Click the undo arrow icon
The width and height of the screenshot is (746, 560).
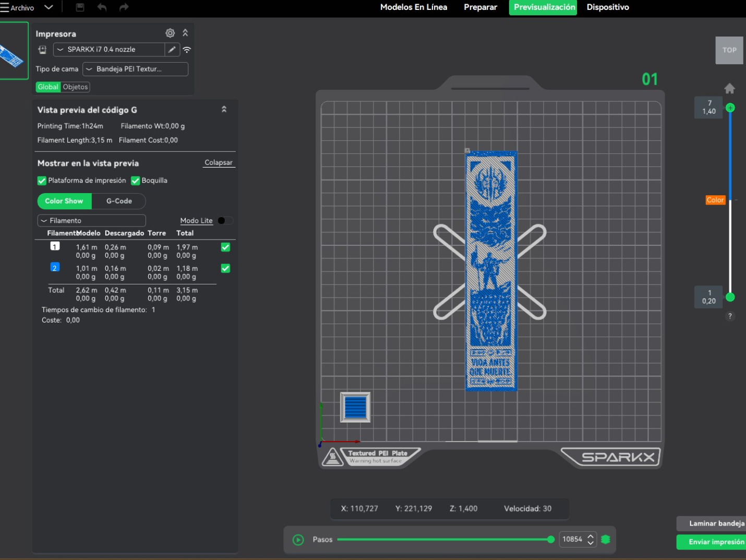coord(102,7)
